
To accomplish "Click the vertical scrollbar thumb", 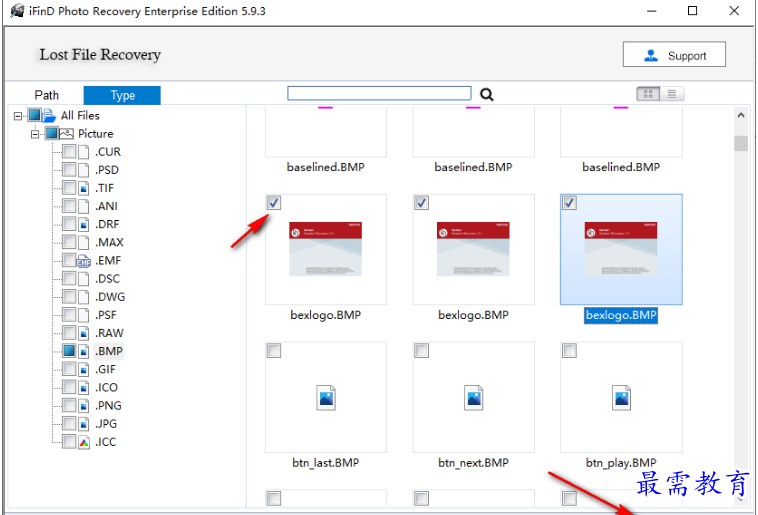I will tap(741, 144).
